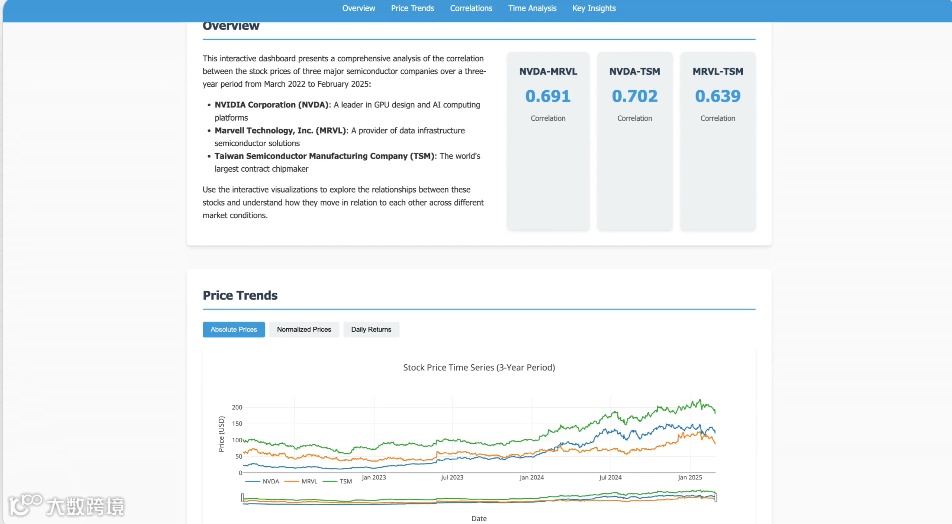Click the Price (USD) y-axis title

[222, 434]
